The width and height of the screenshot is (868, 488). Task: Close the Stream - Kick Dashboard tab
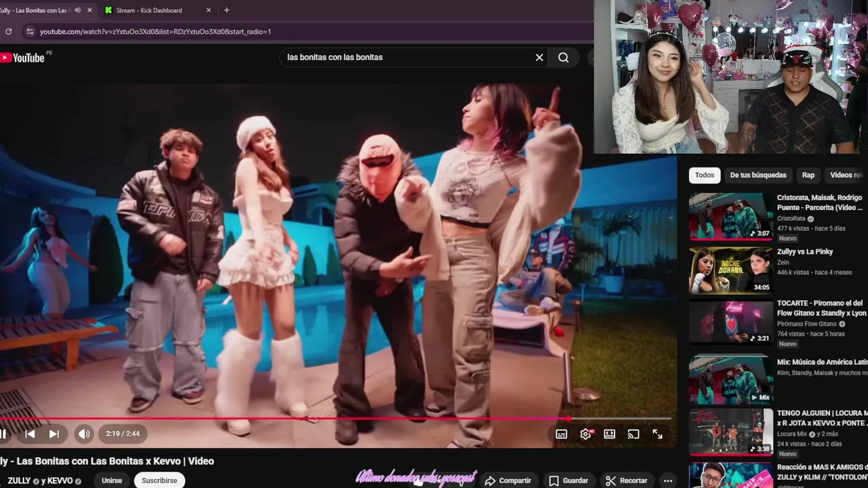coord(209,10)
